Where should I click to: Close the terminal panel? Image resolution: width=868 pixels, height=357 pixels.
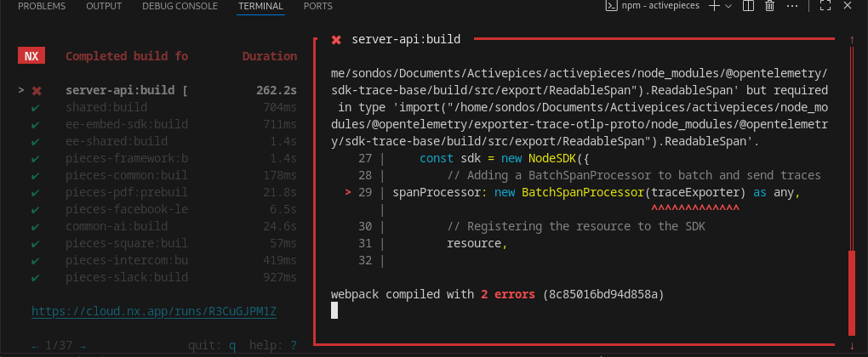(848, 6)
